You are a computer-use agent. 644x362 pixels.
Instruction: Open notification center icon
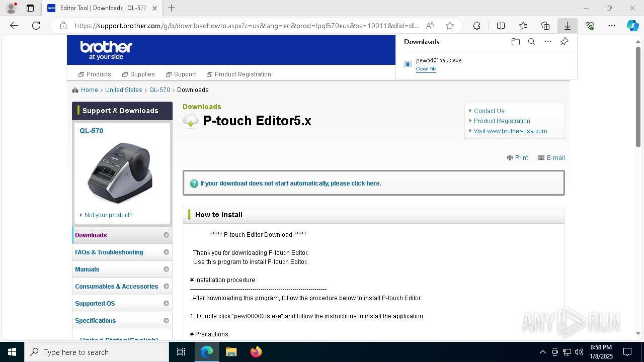click(627, 352)
